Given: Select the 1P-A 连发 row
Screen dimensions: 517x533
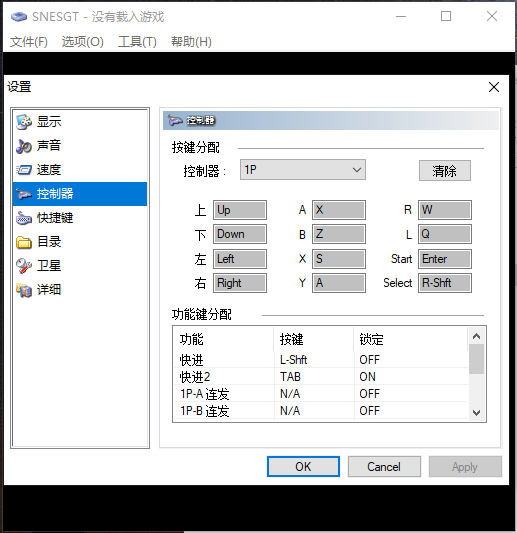Looking at the screenshot, I should pos(321,394).
